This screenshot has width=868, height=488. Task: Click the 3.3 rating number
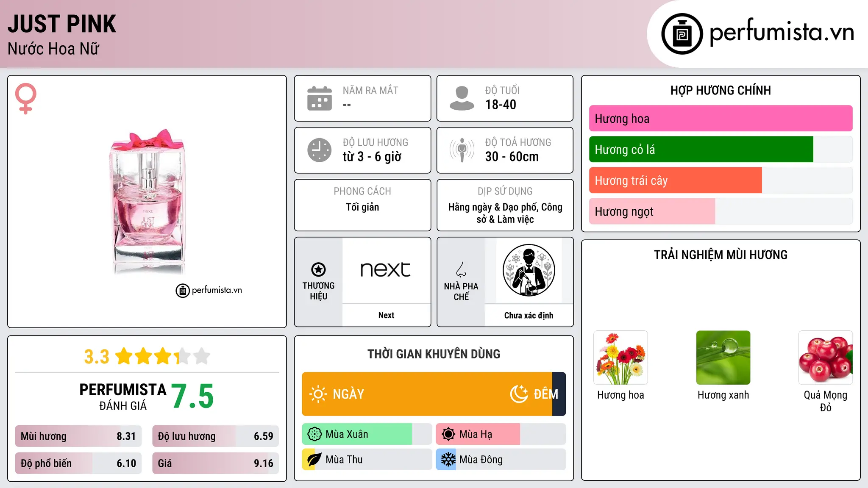point(97,357)
